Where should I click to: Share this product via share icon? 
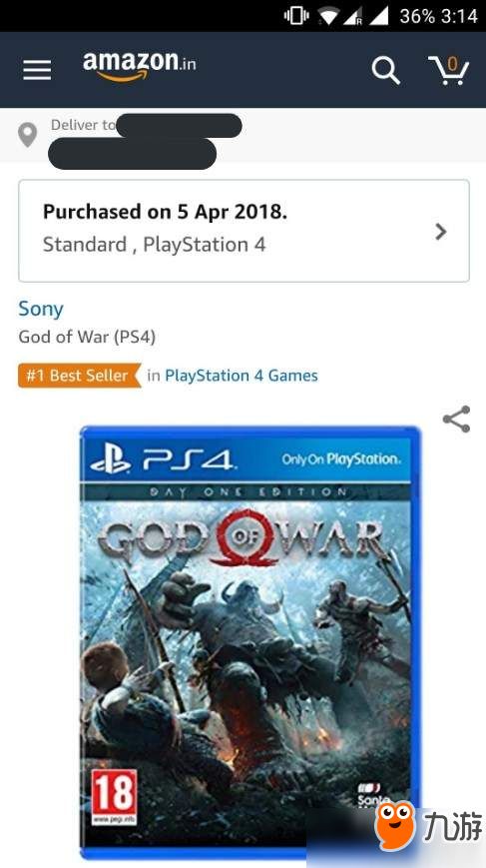[x=456, y=420]
